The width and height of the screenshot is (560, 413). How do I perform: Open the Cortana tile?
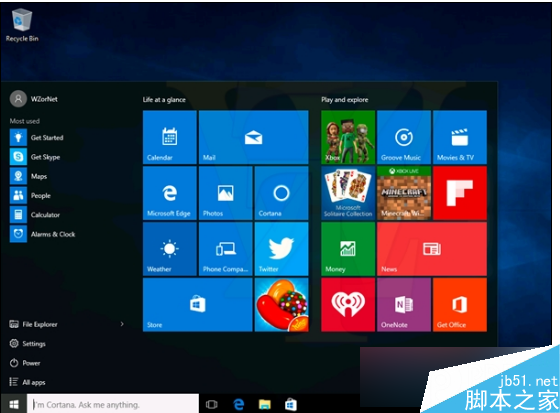[x=281, y=193]
